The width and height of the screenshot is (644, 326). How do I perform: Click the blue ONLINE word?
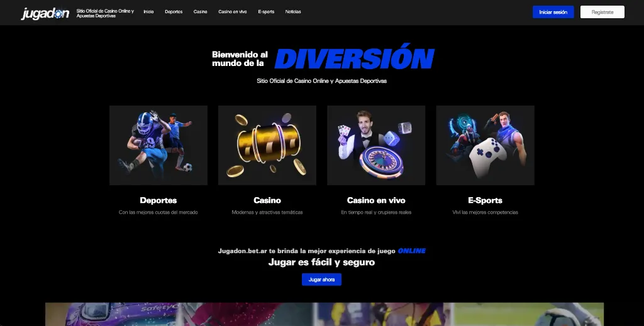(x=411, y=251)
